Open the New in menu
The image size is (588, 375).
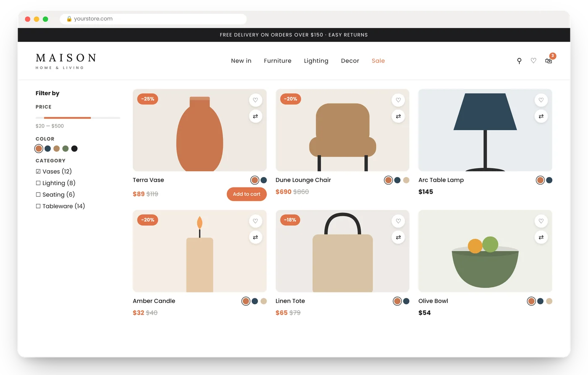[241, 61]
